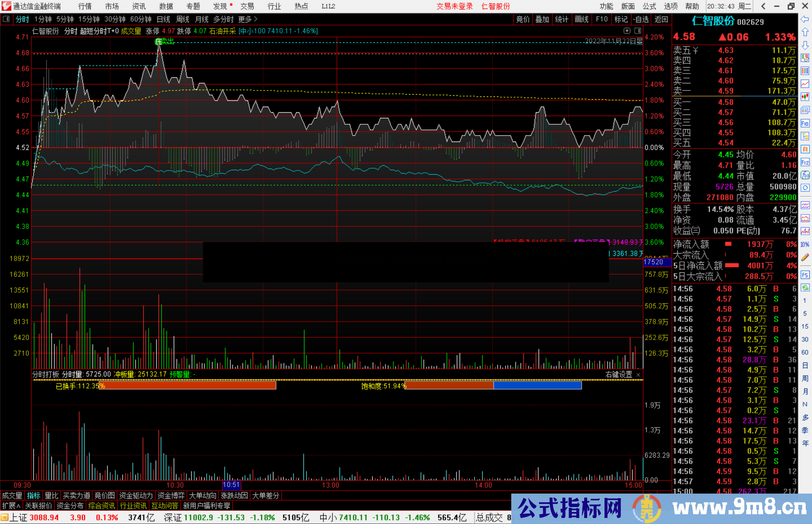Toggle the 叠加 overlay option
The image size is (812, 524).
(542, 19)
